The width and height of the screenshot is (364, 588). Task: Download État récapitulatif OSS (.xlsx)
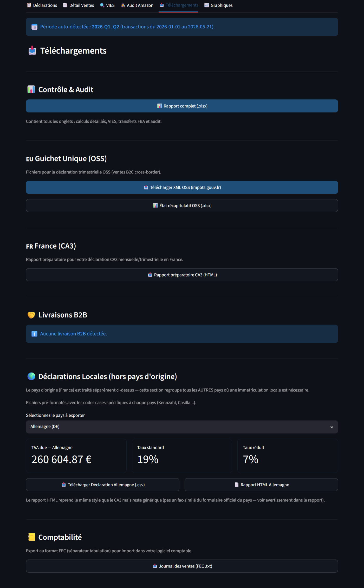182,205
